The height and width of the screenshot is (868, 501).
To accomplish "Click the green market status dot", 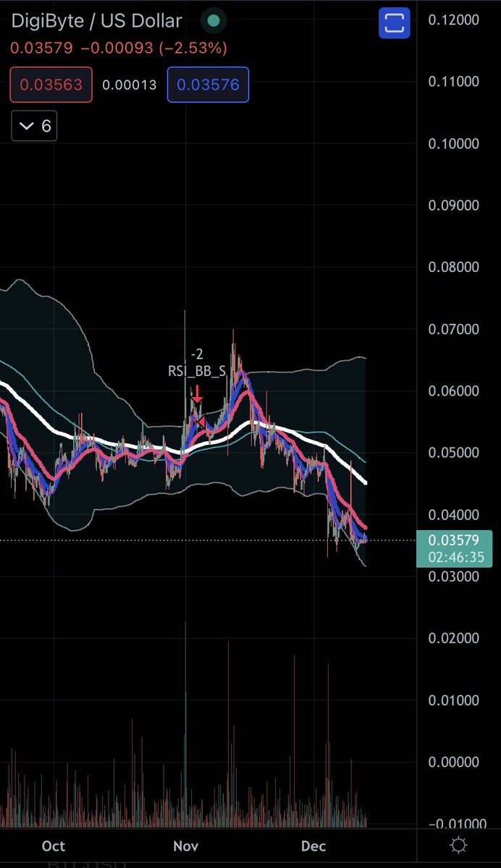I will coord(213,22).
